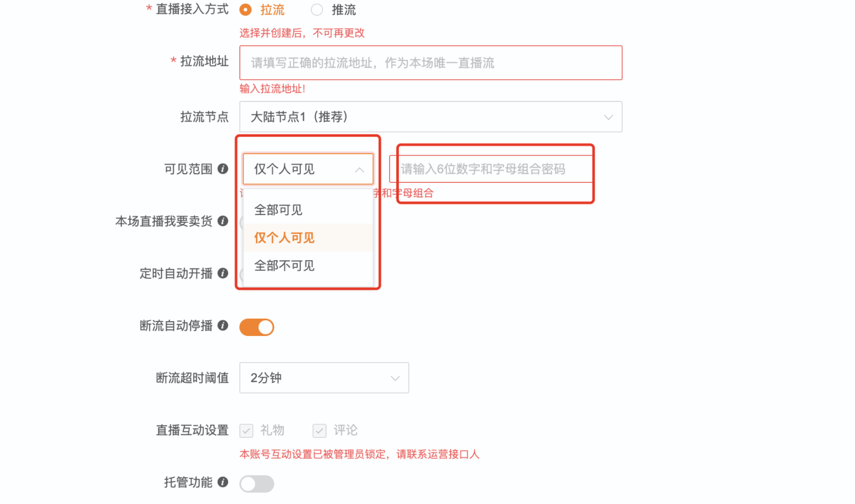The height and width of the screenshot is (504, 855).
Task: Click the 6位数字和字母组合密码 field
Action: pyautogui.click(x=491, y=169)
